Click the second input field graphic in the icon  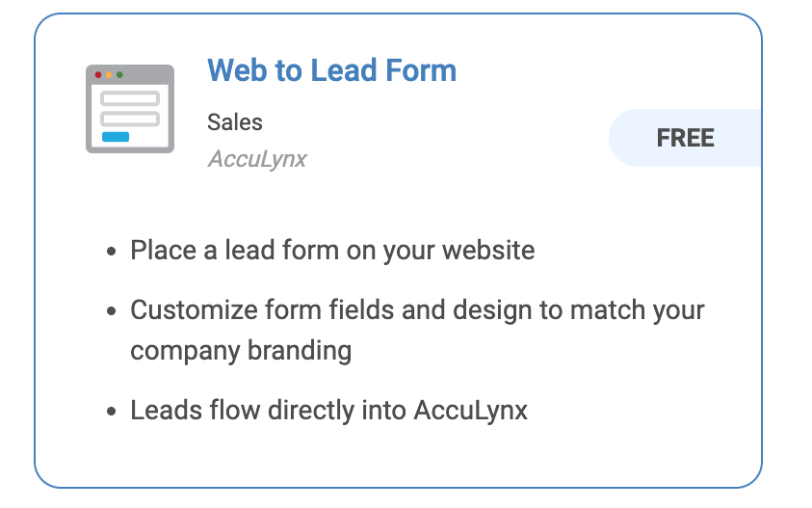pos(130,119)
